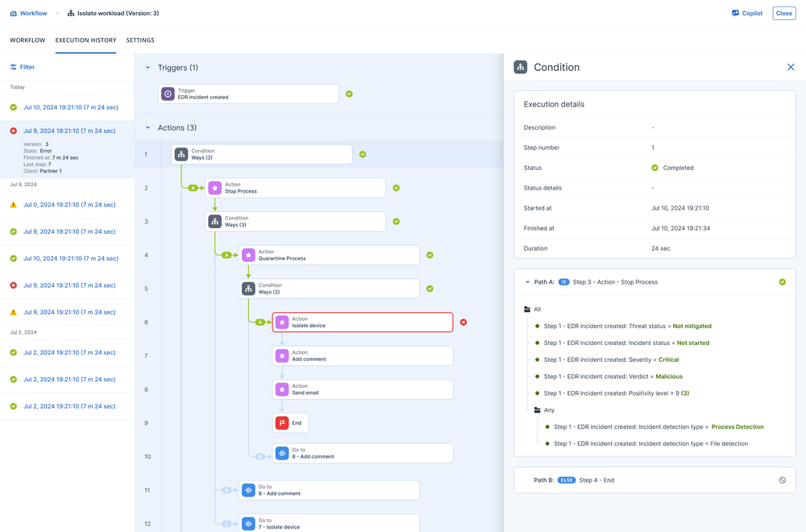806x532 pixels.
Task: Click the Stop Process action star icon
Action: tap(214, 188)
